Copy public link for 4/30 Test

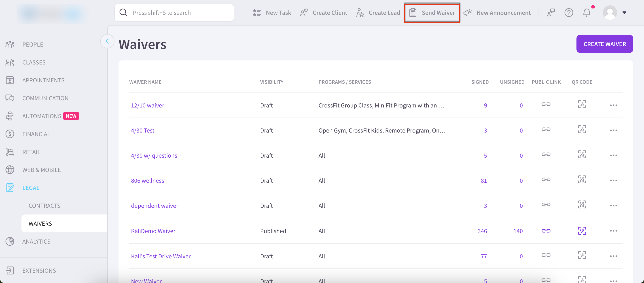[x=546, y=129]
